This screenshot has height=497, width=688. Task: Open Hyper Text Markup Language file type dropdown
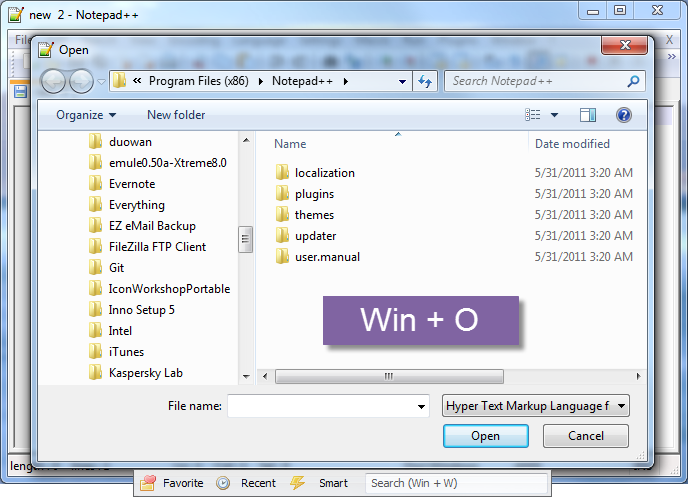536,406
